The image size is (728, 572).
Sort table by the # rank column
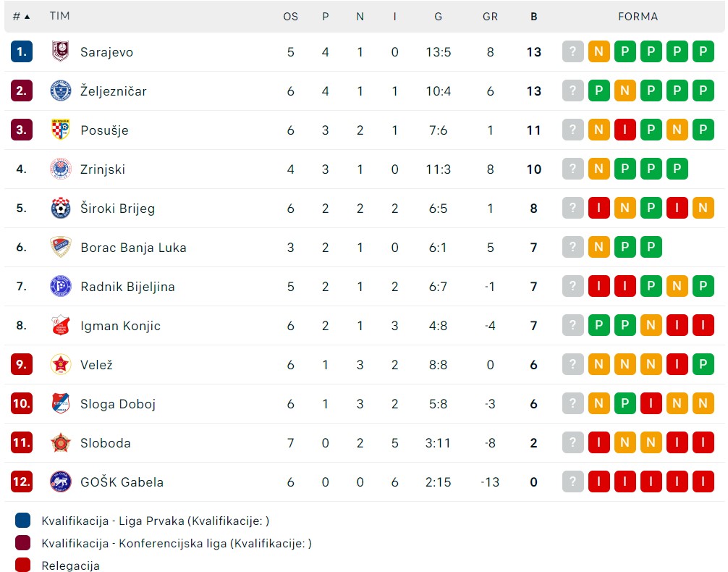click(21, 17)
